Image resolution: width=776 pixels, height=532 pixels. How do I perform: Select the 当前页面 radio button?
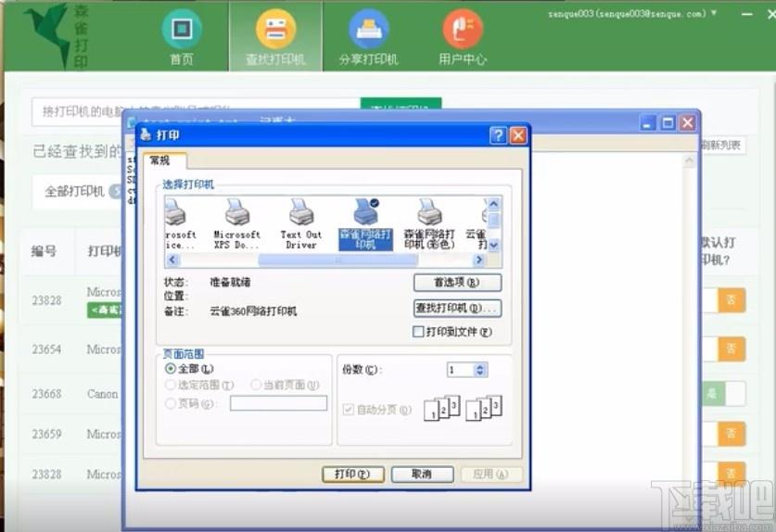[256, 385]
